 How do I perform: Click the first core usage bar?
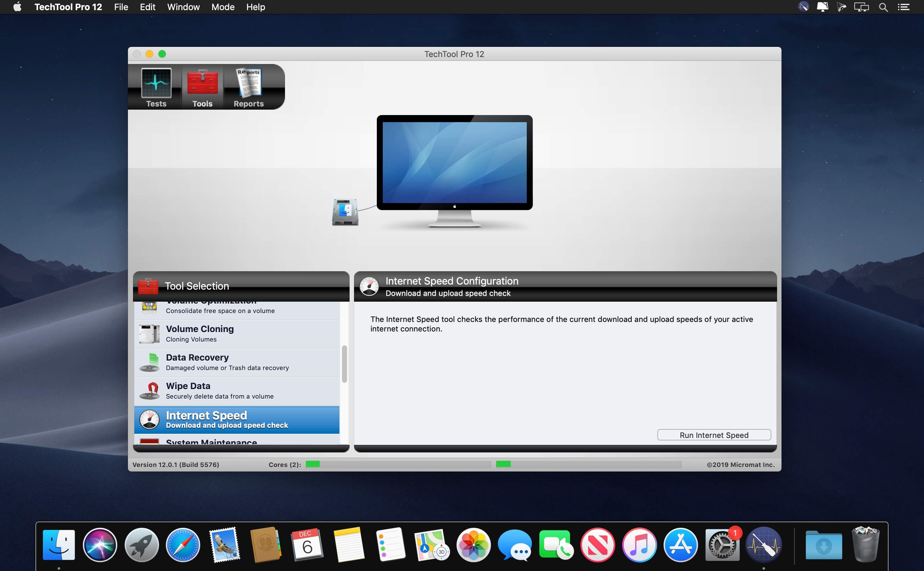[398, 465]
